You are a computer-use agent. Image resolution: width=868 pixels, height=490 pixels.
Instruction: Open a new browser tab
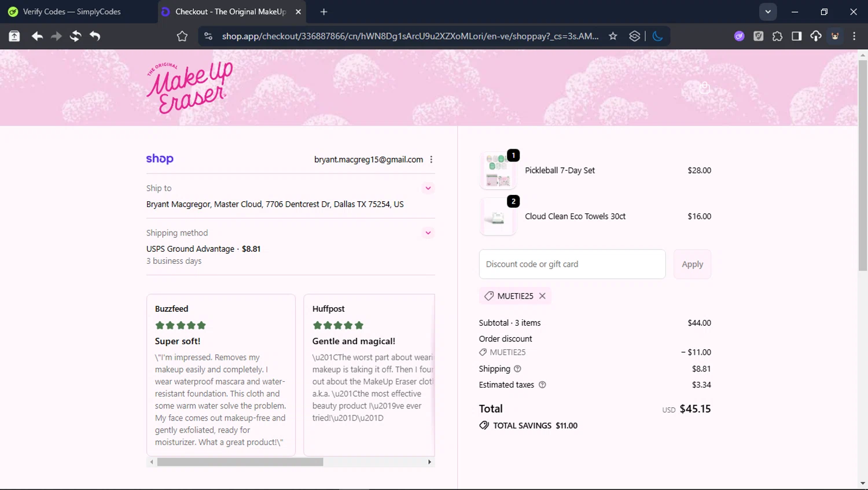tap(323, 12)
